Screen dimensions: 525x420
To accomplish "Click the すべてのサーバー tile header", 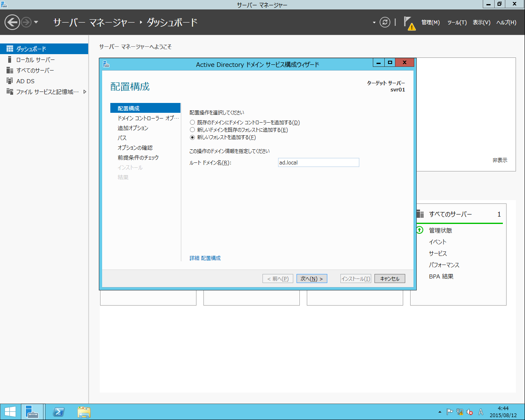I will [x=450, y=214].
